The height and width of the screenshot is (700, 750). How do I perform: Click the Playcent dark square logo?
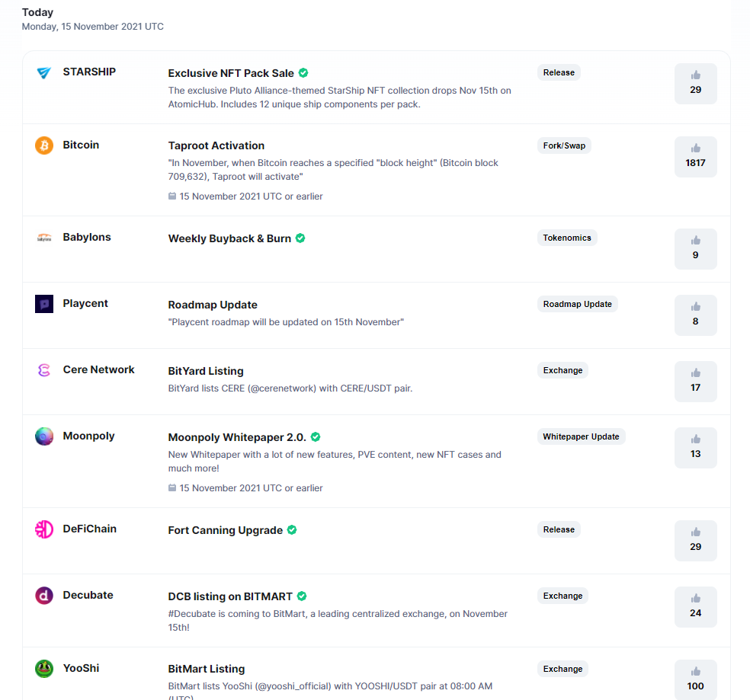(x=44, y=304)
